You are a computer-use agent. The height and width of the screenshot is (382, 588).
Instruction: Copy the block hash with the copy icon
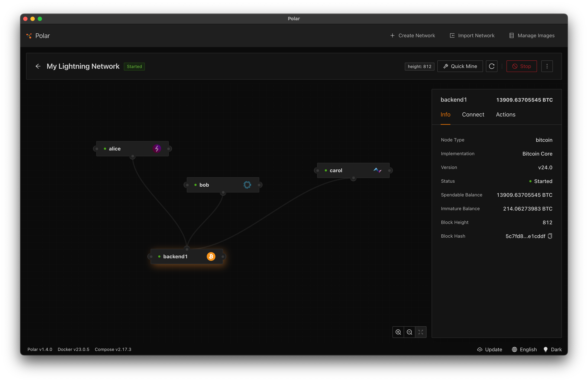pos(550,236)
